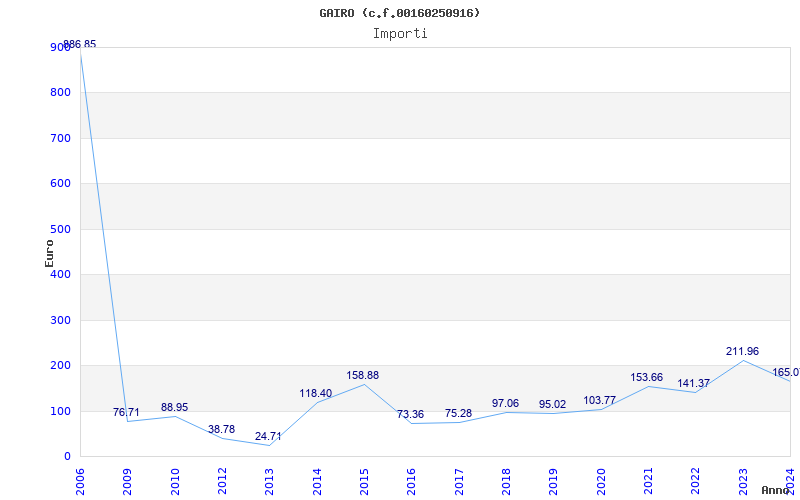Viewport: 800px width, 500px height.
Task: Select the 24.71 data label
Action: [268, 437]
